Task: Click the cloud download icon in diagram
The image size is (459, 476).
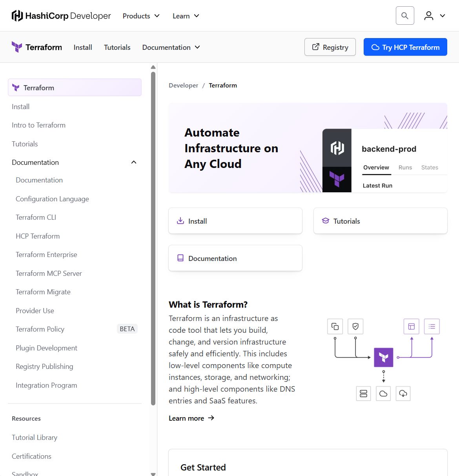Action: click(403, 394)
